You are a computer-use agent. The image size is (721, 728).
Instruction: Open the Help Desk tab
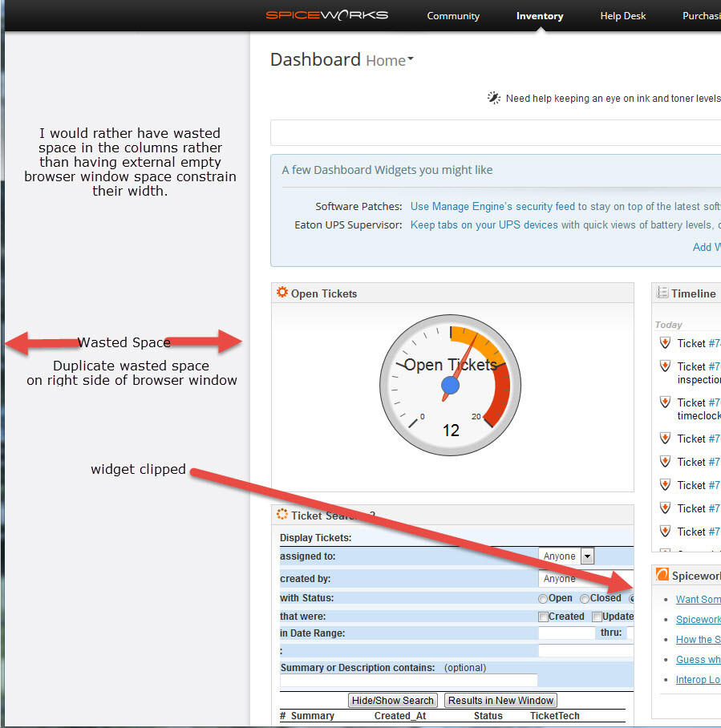(622, 15)
